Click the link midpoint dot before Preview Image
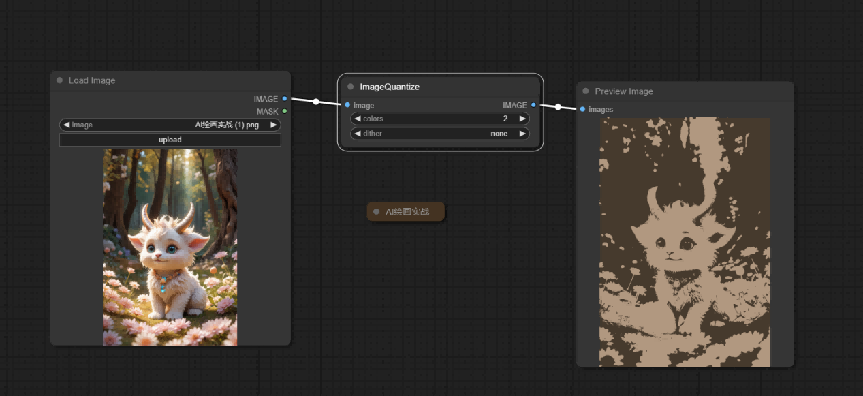 pyautogui.click(x=558, y=107)
